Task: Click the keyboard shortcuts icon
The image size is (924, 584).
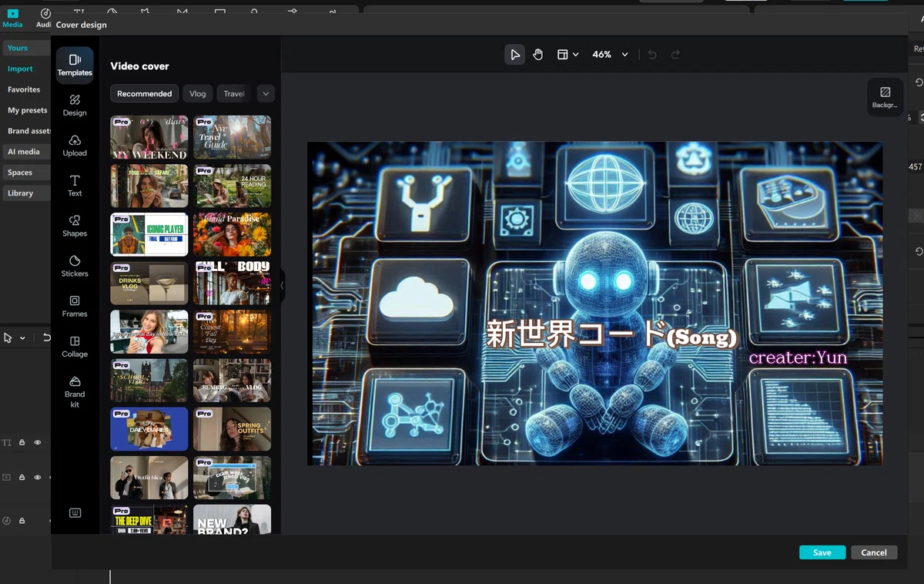Action: point(75,513)
